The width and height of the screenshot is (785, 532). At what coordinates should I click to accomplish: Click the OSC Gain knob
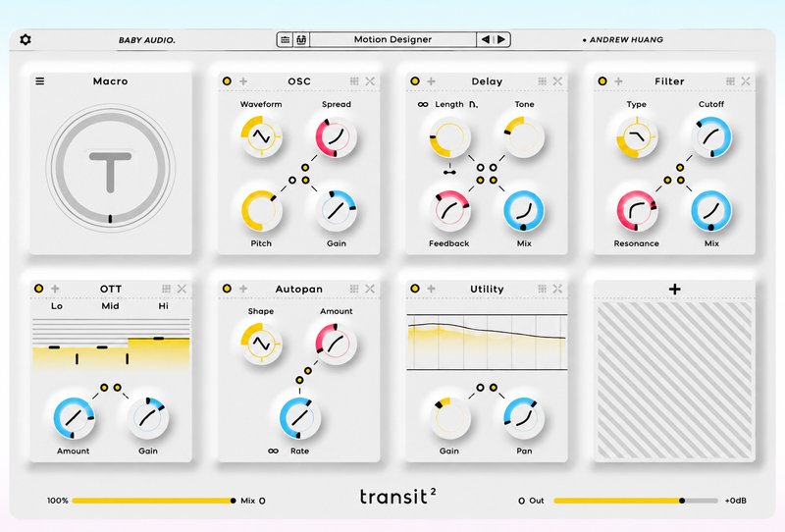tap(336, 211)
